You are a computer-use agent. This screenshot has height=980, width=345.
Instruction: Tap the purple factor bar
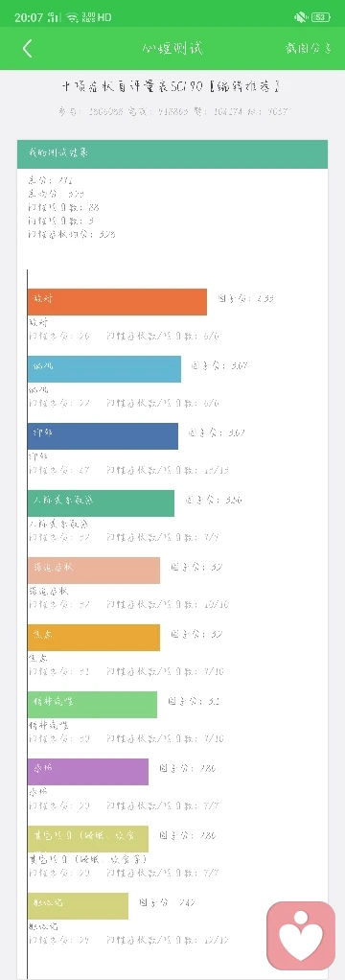point(88,772)
